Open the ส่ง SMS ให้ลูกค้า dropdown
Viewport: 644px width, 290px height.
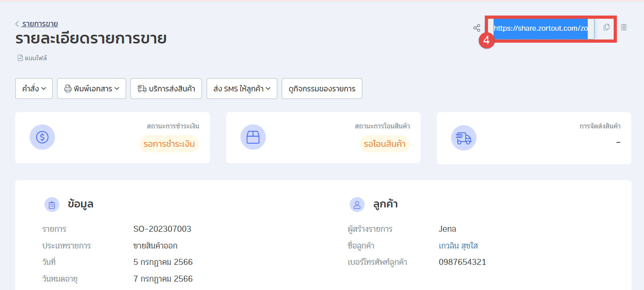coord(242,89)
